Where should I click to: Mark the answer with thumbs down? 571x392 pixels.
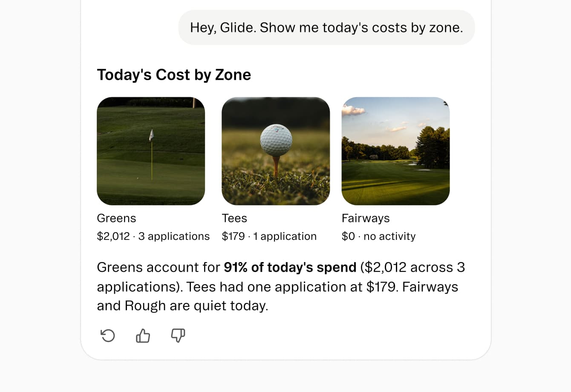[178, 336]
